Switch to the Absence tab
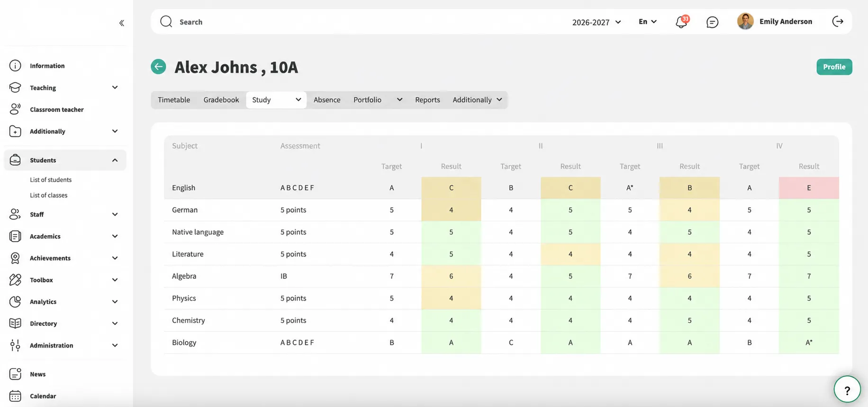The image size is (868, 407). (327, 100)
